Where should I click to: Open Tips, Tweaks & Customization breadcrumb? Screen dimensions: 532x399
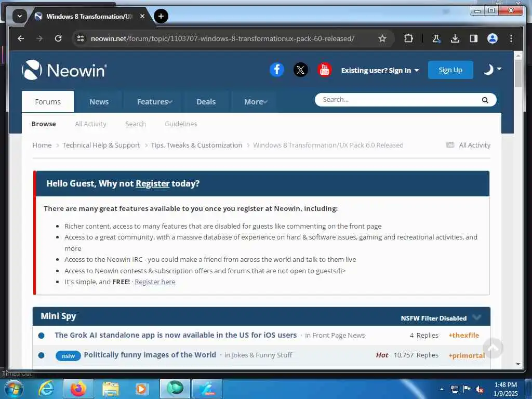(196, 145)
